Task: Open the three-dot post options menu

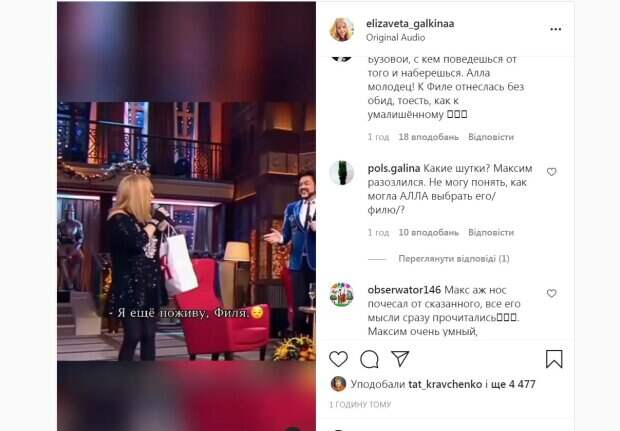Action: click(x=556, y=29)
